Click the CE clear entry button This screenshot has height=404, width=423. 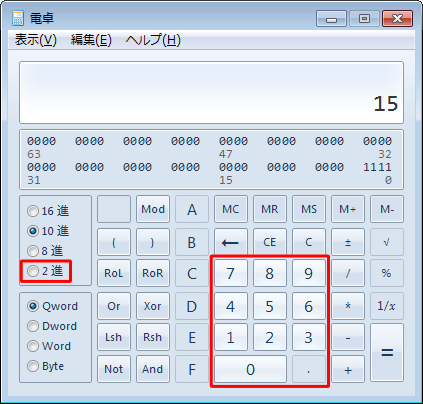[x=270, y=242]
